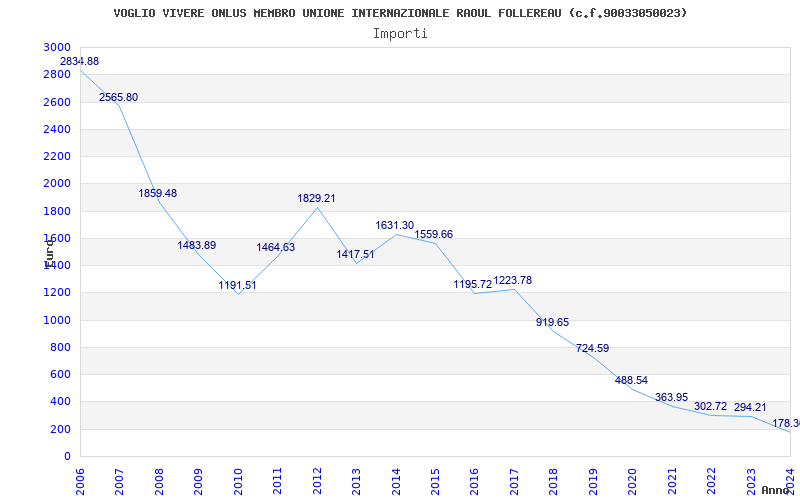Select the 2018 year tick label

point(553,479)
